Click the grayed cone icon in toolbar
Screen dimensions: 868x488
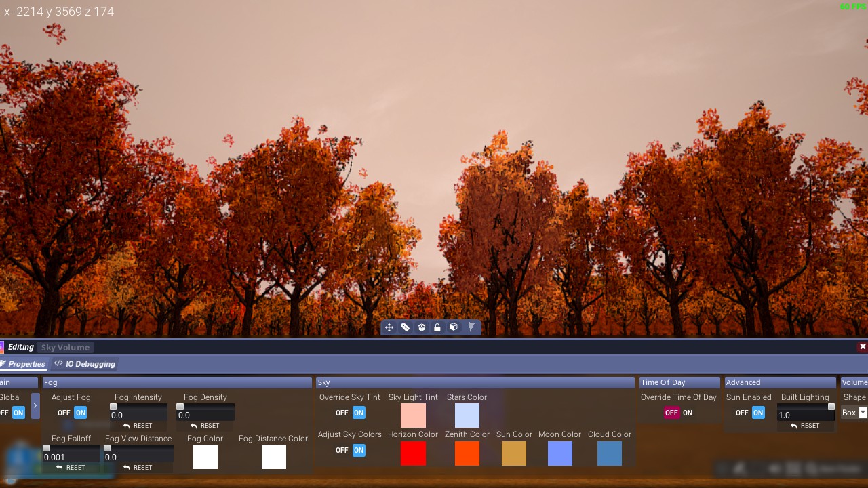pyautogui.click(x=471, y=327)
